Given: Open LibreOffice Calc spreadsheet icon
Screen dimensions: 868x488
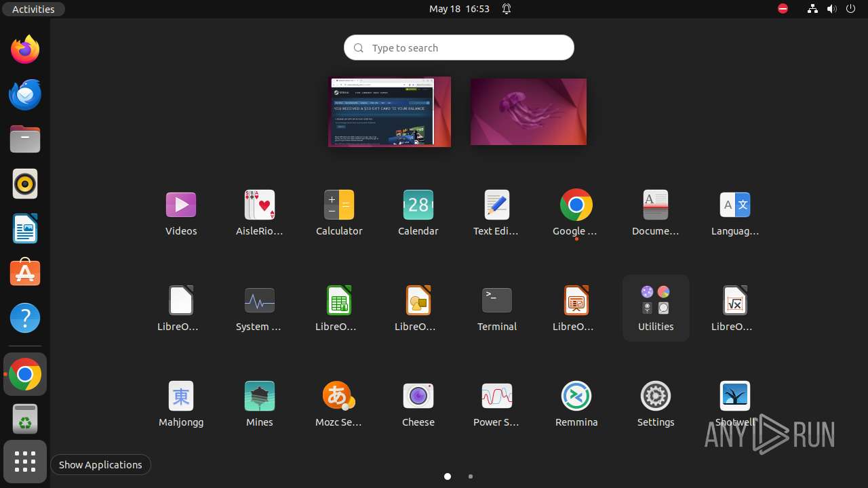Looking at the screenshot, I should point(339,300).
